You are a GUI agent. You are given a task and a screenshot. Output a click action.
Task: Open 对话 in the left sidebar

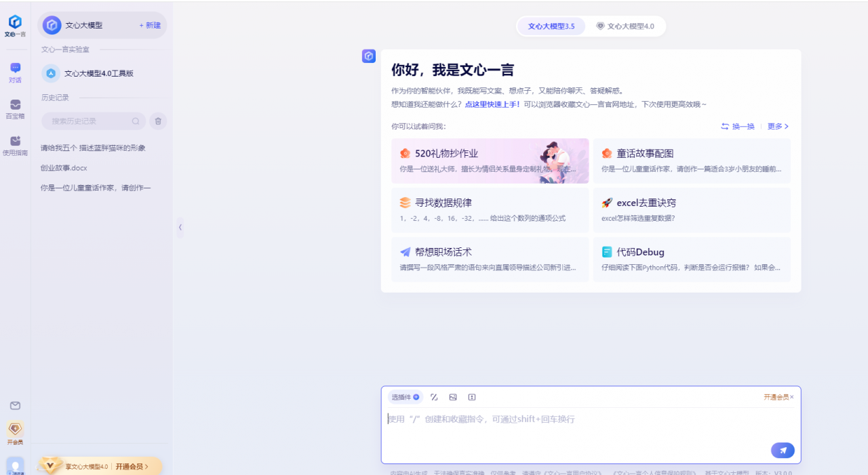click(x=15, y=71)
